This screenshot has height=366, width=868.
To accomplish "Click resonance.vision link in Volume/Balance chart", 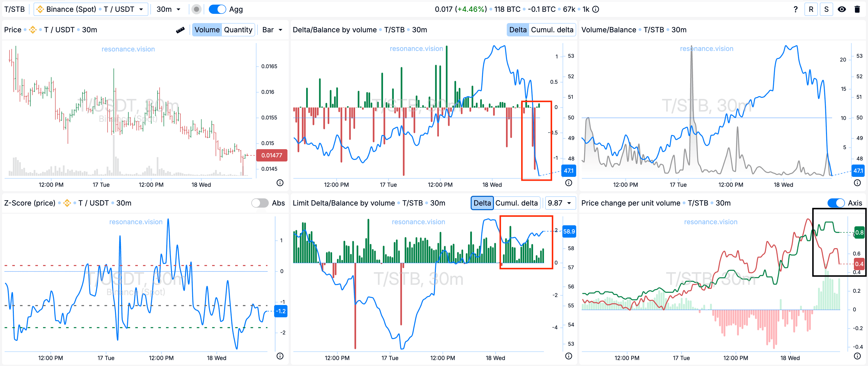I will point(707,48).
